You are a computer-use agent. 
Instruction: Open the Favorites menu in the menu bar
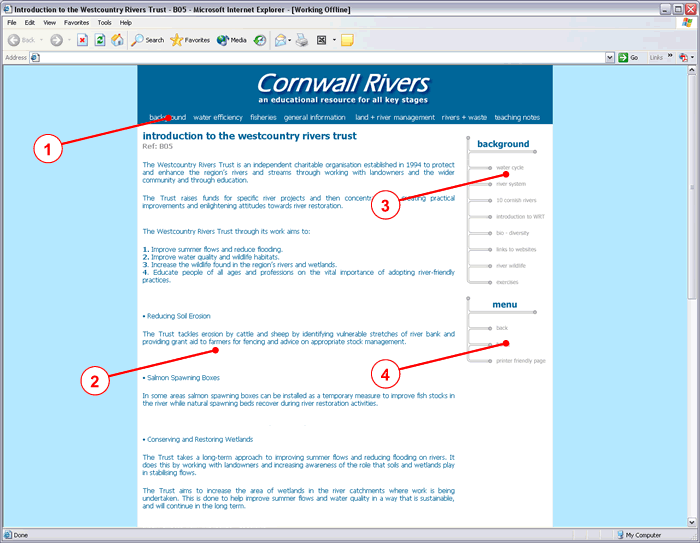76,22
